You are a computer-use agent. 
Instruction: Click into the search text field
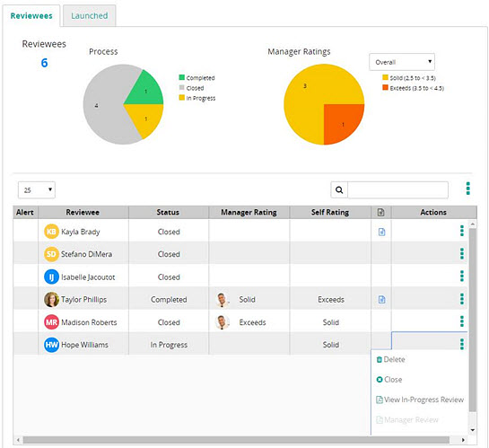click(397, 189)
